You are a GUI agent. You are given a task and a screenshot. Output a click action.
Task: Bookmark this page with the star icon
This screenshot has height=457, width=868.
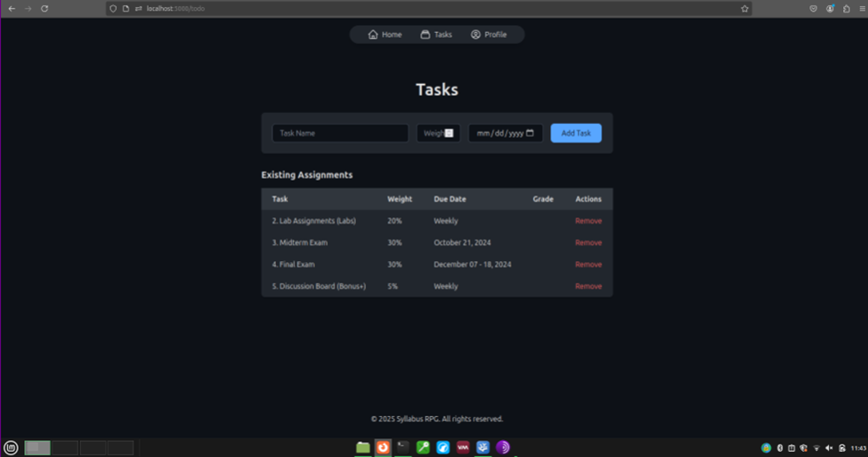[x=744, y=9]
